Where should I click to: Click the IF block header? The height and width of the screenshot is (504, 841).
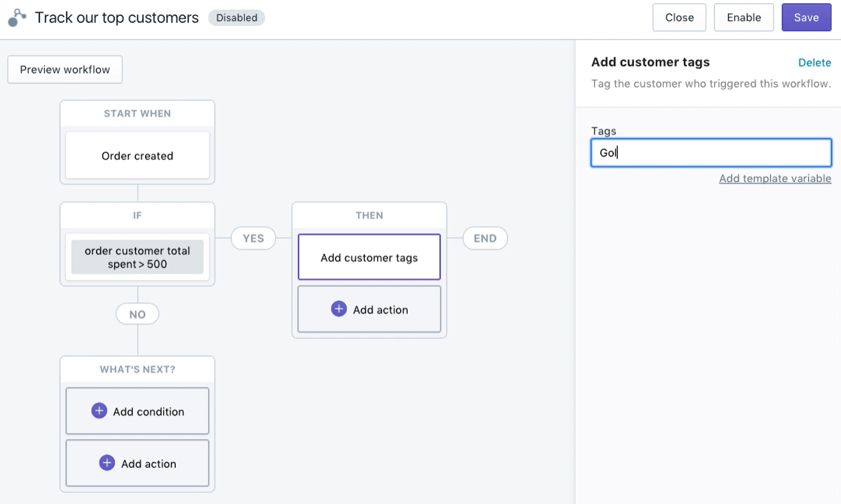(x=137, y=215)
